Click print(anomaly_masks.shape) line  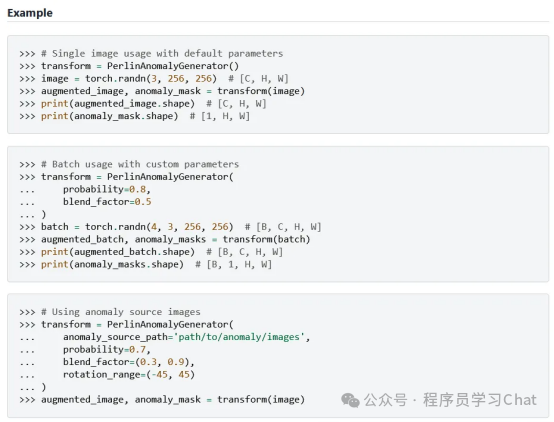click(x=112, y=264)
